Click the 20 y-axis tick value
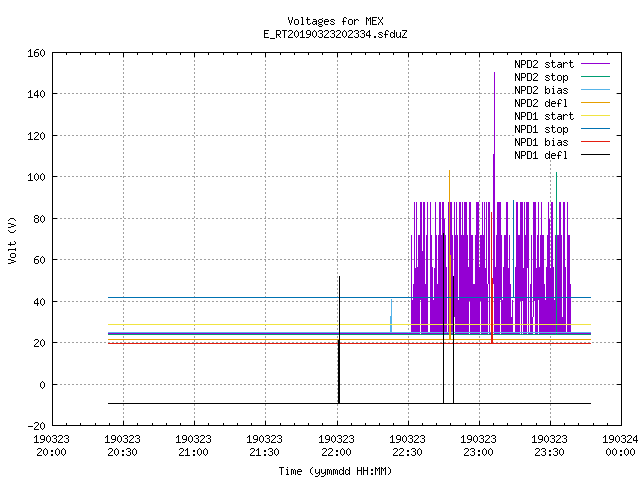 [x=39, y=343]
